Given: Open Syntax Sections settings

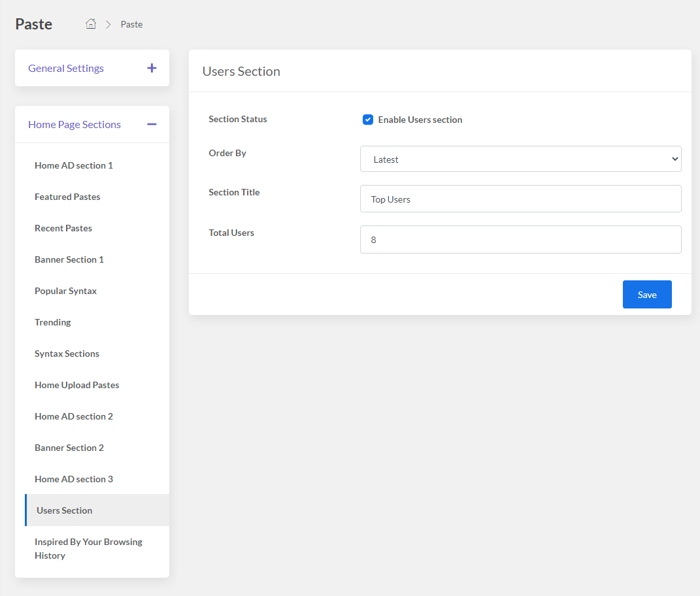Looking at the screenshot, I should (x=67, y=354).
